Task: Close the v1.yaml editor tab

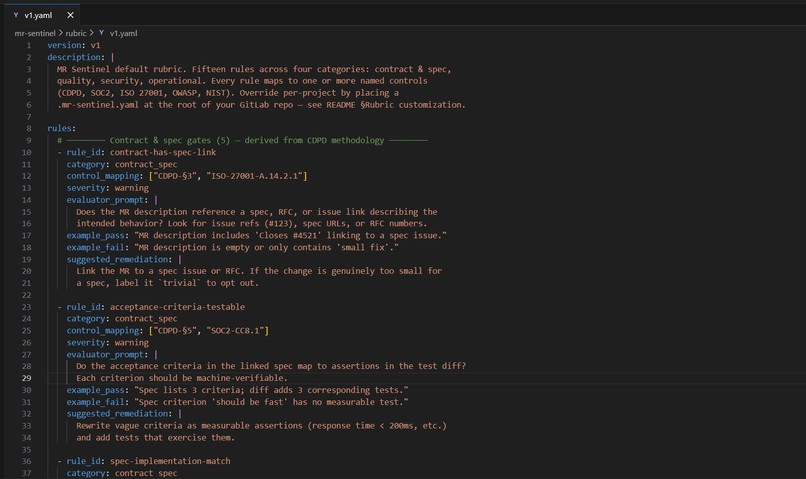Action: [70, 15]
